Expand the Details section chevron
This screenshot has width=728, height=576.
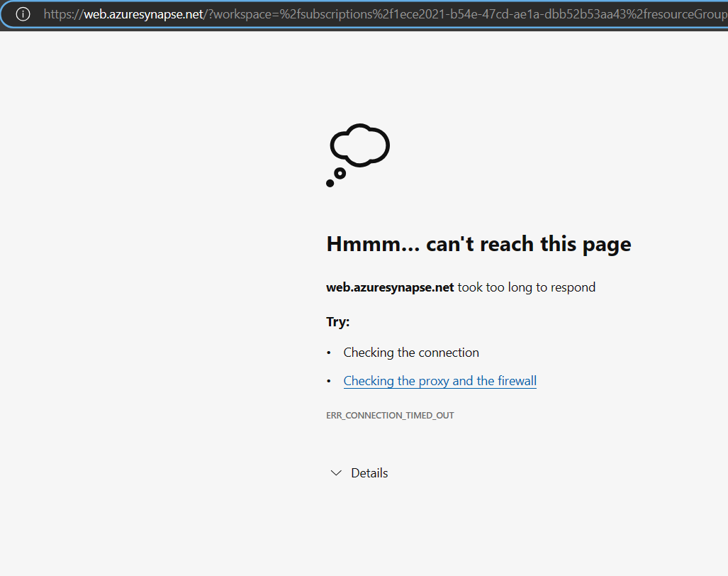pyautogui.click(x=336, y=473)
